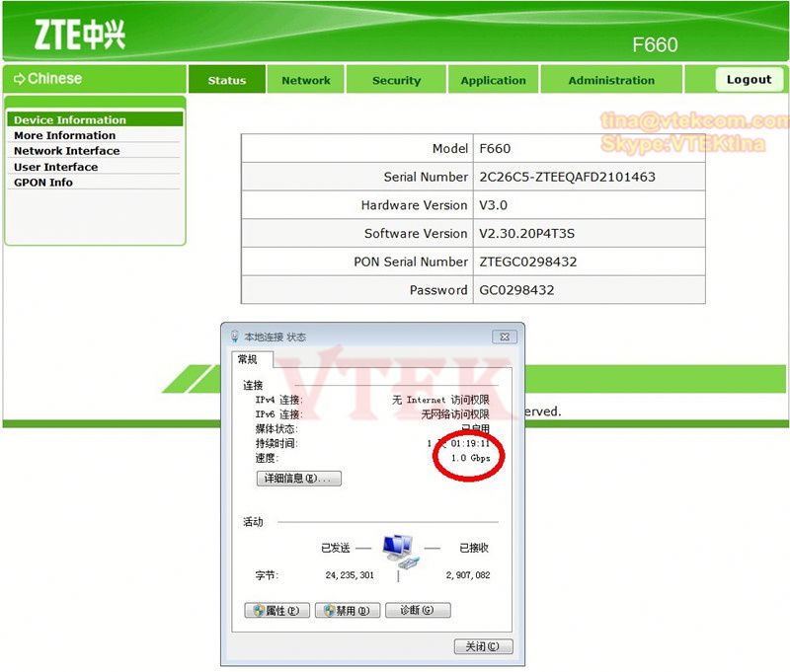Viewport: 790px width, 672px height.
Task: Open the Application tab
Action: point(493,80)
